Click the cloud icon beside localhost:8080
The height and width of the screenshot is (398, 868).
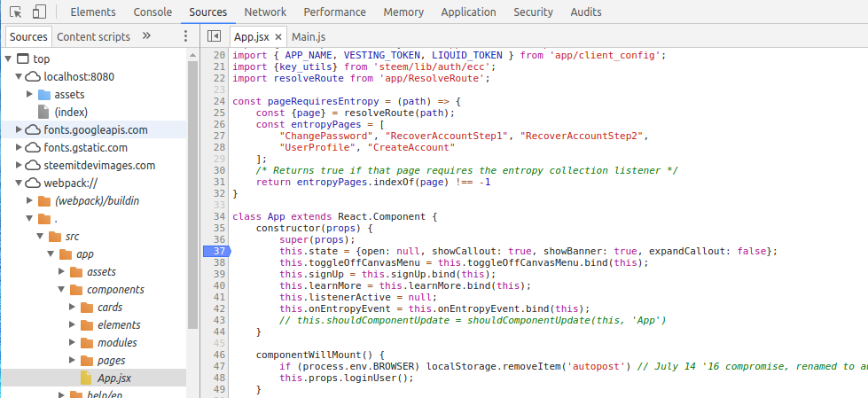coord(34,76)
